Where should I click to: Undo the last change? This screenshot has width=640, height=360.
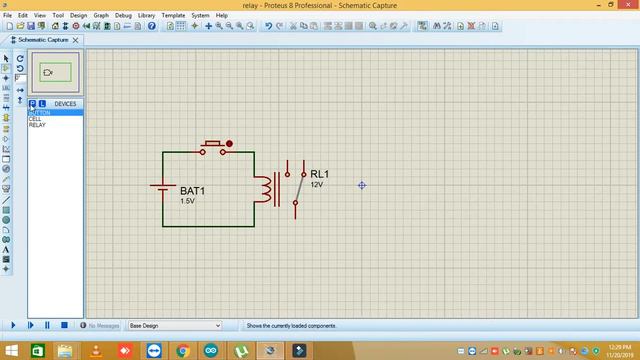coord(268,26)
